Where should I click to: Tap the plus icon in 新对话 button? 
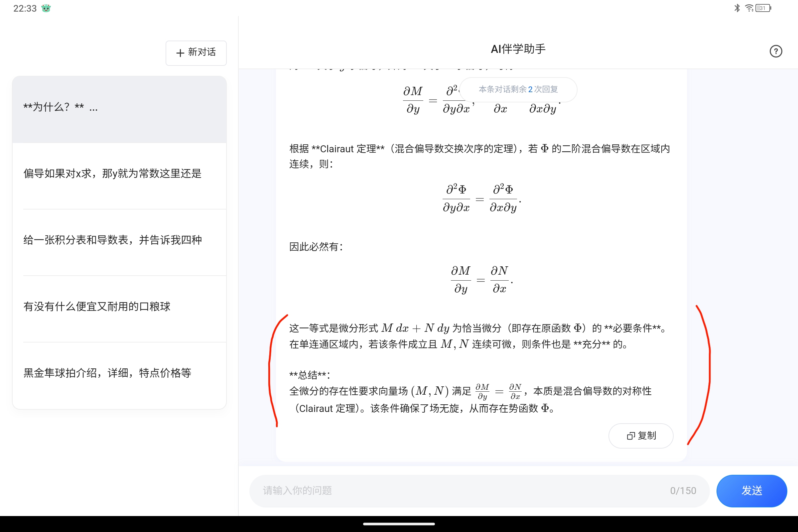pos(180,53)
